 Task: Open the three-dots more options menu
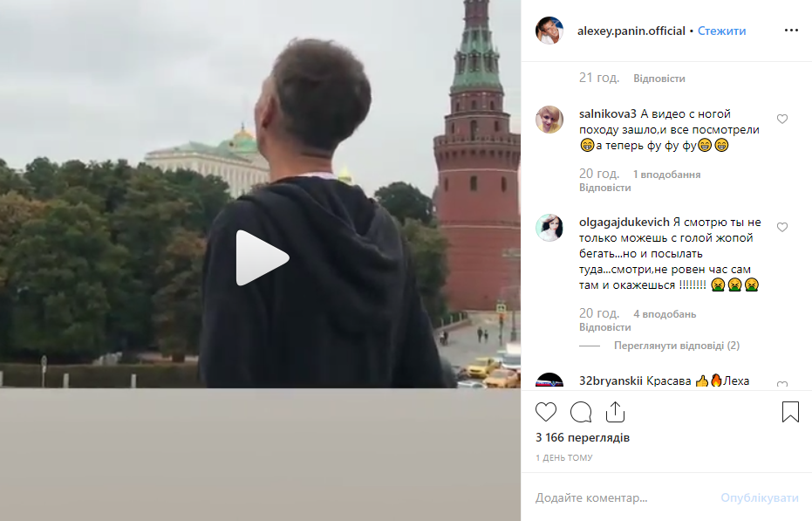(x=791, y=31)
